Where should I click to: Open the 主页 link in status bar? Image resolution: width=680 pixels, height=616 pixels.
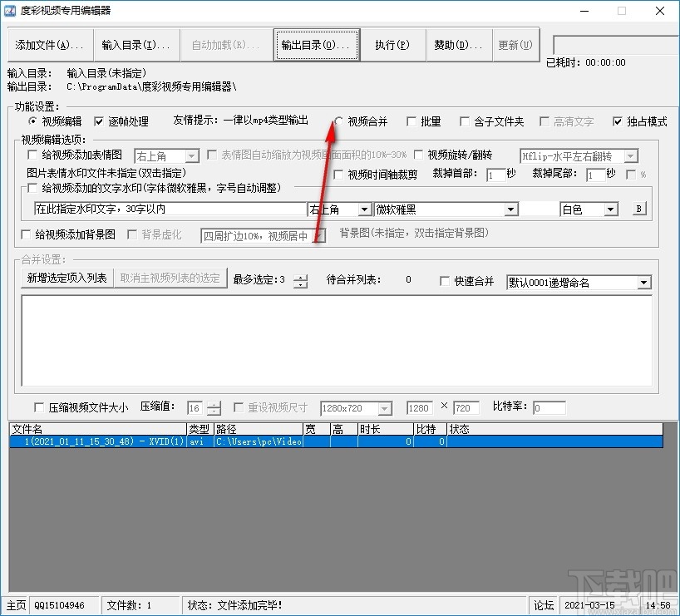tap(16, 605)
